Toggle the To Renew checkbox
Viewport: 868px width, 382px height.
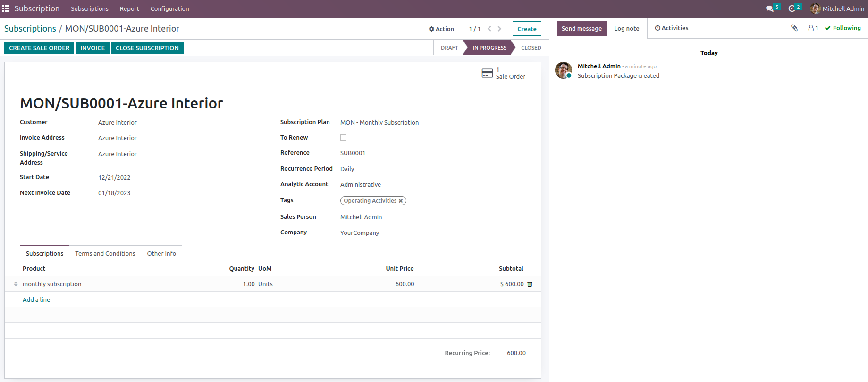pyautogui.click(x=343, y=138)
